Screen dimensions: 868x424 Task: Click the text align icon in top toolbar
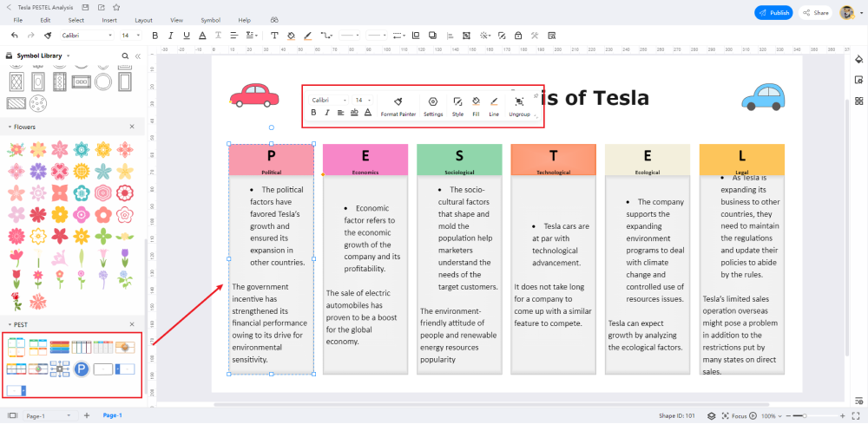point(234,36)
